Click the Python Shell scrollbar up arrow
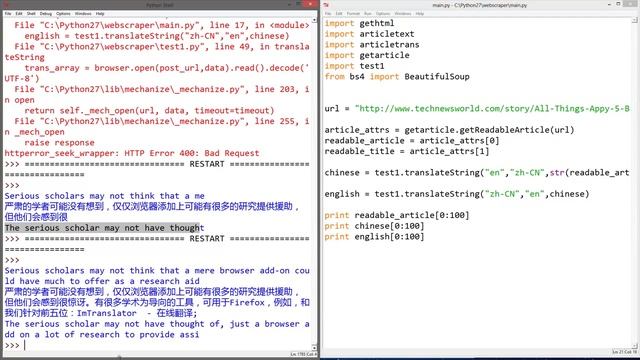Image resolution: width=640 pixels, height=360 pixels. click(314, 20)
